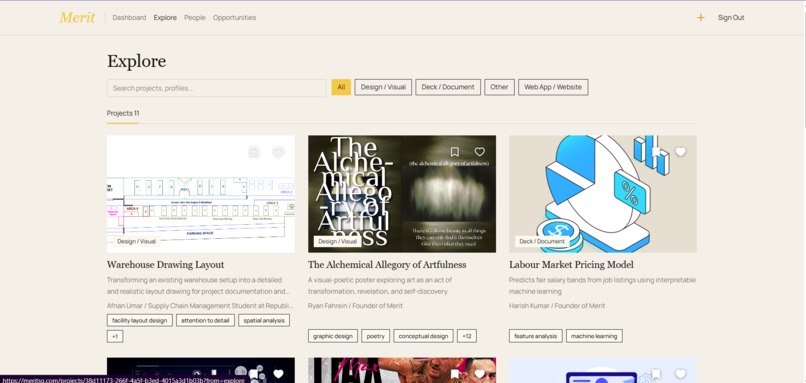
Task: Bookmark the light-blue illustration project card
Action: 656,374
